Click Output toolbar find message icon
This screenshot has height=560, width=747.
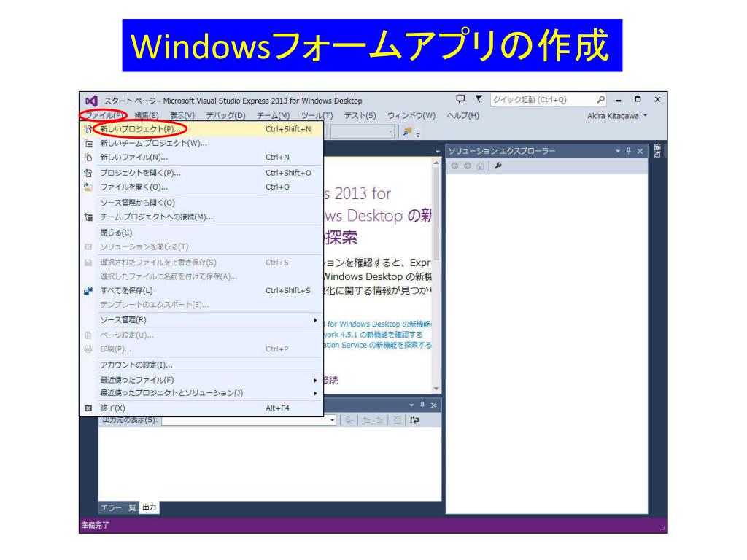tap(349, 421)
